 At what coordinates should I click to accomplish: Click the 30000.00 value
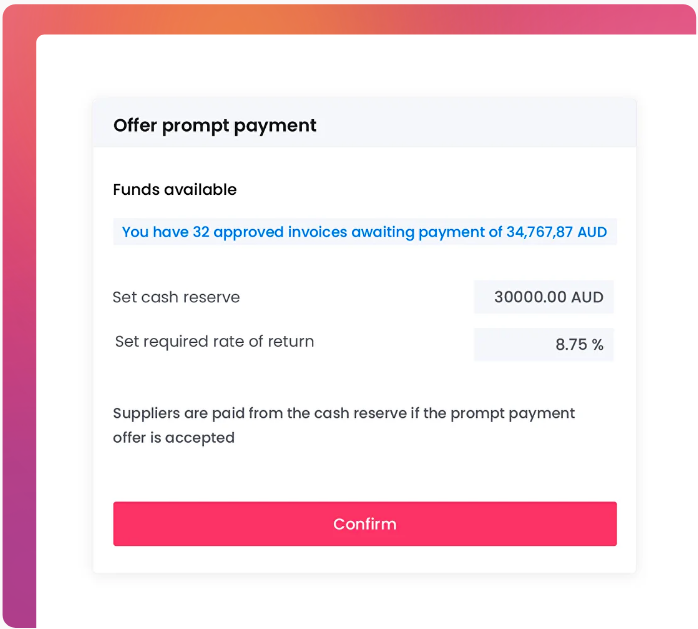tap(530, 297)
